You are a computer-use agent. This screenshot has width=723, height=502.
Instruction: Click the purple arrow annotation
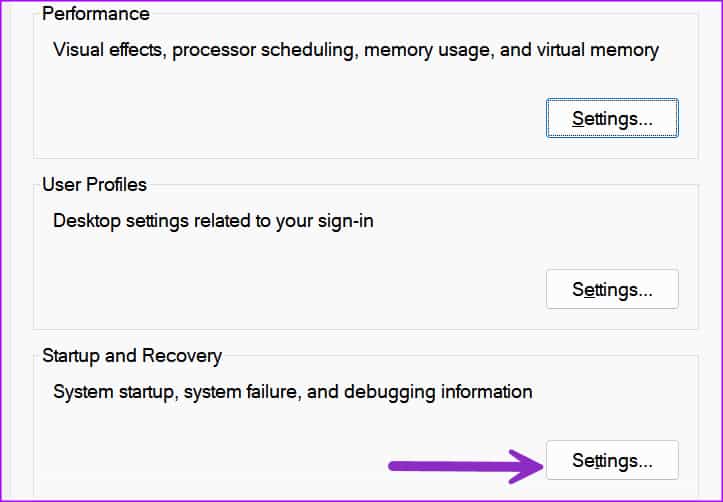[x=466, y=467]
